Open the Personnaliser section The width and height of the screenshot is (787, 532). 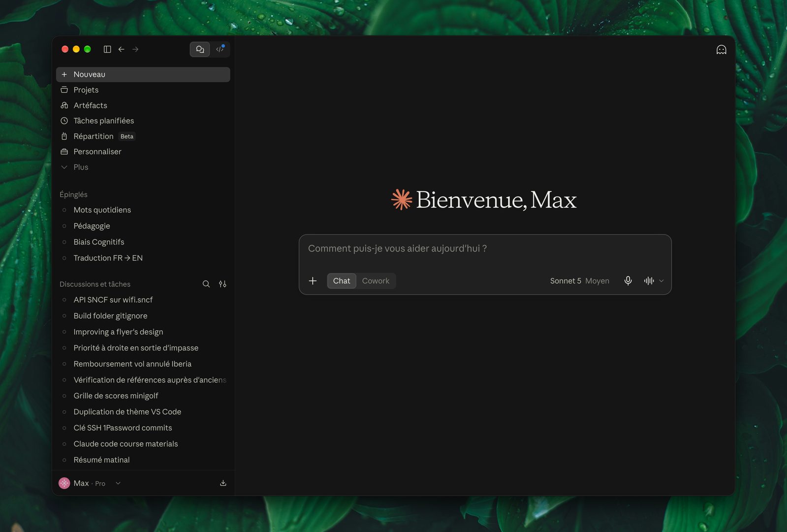pos(143,152)
